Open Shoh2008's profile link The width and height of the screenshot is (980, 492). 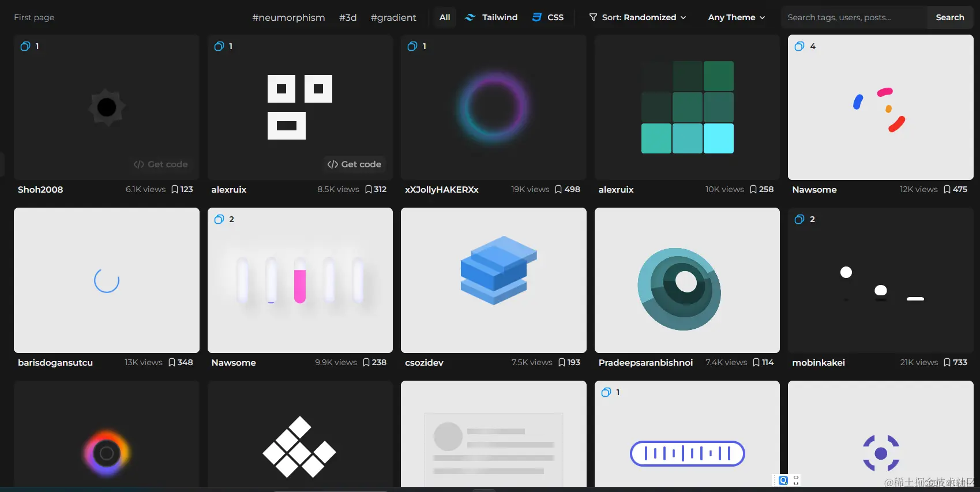pos(40,189)
